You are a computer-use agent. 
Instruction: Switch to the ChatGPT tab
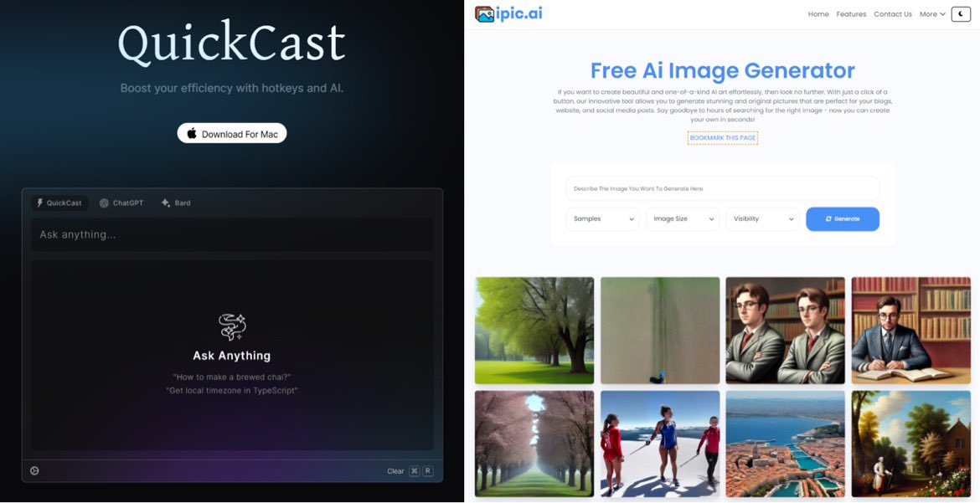(121, 203)
